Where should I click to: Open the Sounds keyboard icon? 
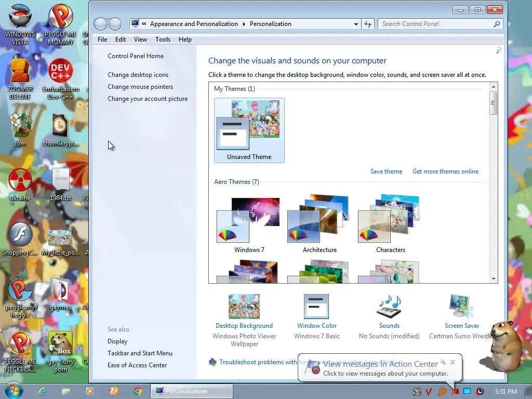coord(389,307)
